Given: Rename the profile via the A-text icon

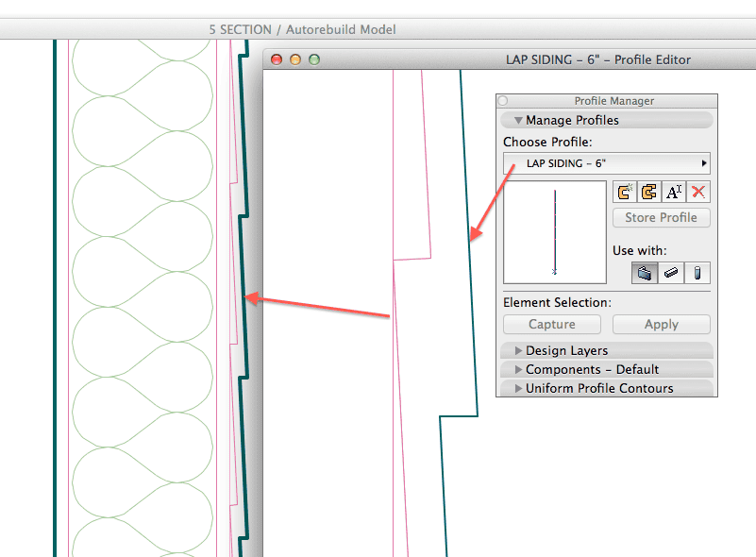Looking at the screenshot, I should point(674,192).
